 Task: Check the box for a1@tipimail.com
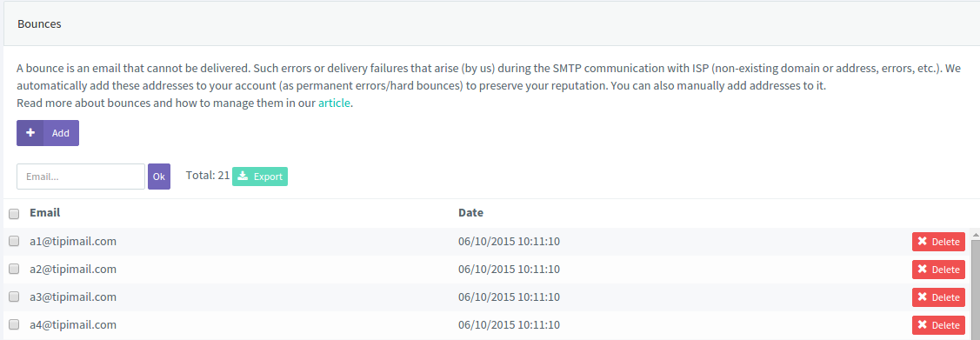(14, 242)
